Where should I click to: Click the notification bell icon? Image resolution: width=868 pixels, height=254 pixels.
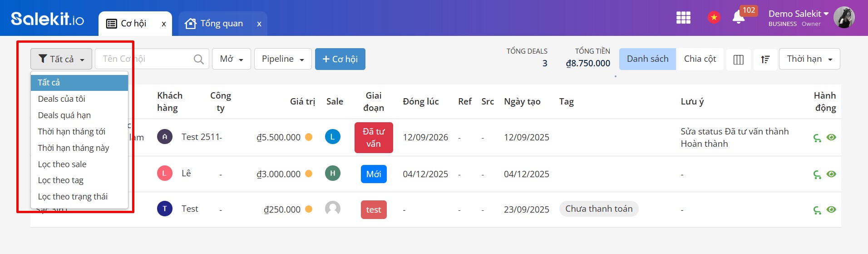tap(738, 18)
